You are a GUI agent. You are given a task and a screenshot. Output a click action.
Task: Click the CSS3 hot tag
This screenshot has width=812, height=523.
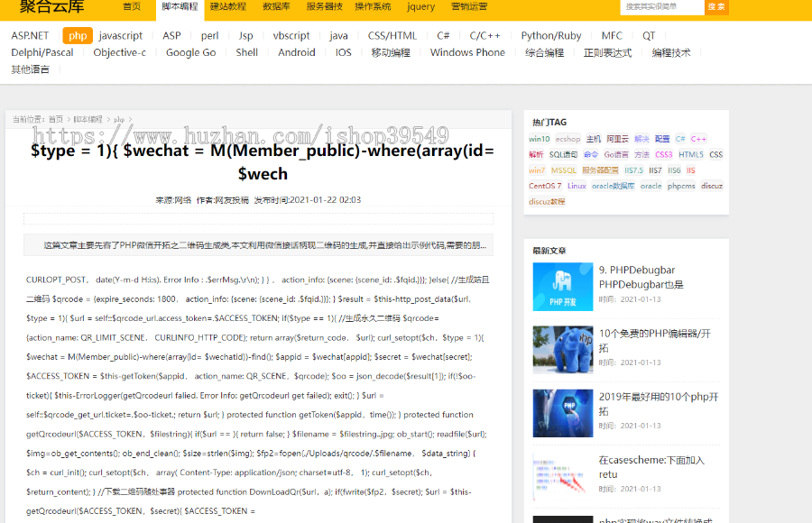click(x=663, y=154)
